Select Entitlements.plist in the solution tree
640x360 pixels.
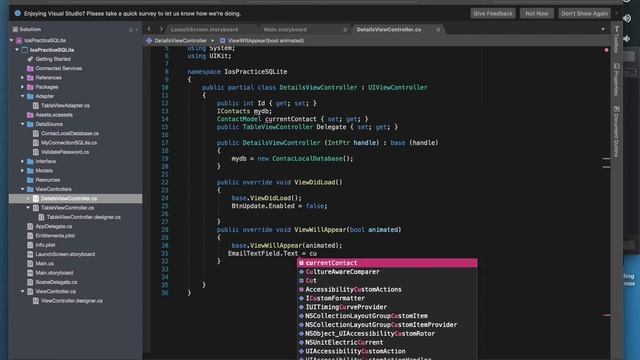click(55, 236)
